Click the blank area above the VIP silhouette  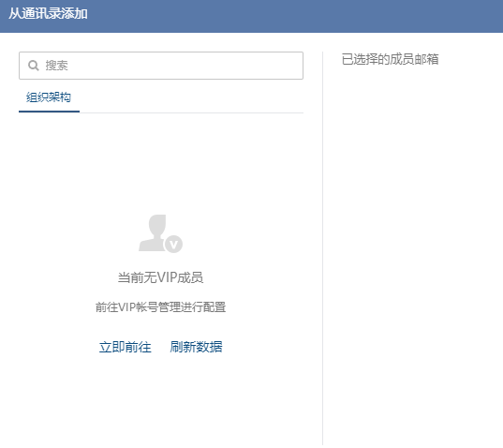point(160,164)
